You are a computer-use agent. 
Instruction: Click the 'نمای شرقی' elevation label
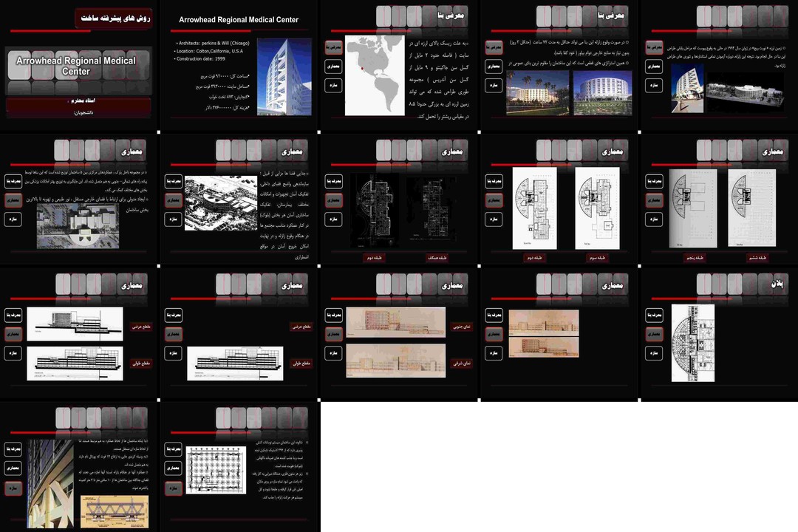(462, 364)
